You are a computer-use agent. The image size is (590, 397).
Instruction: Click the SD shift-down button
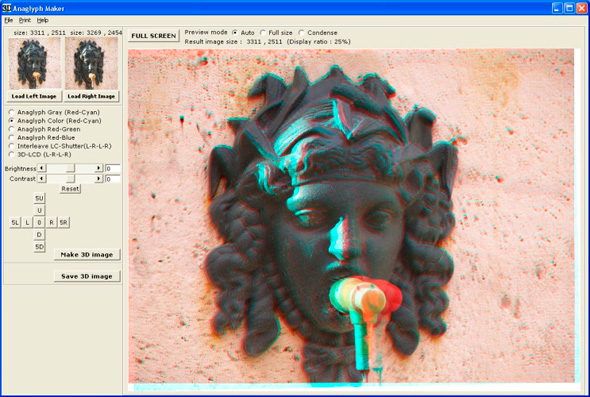pos(39,247)
